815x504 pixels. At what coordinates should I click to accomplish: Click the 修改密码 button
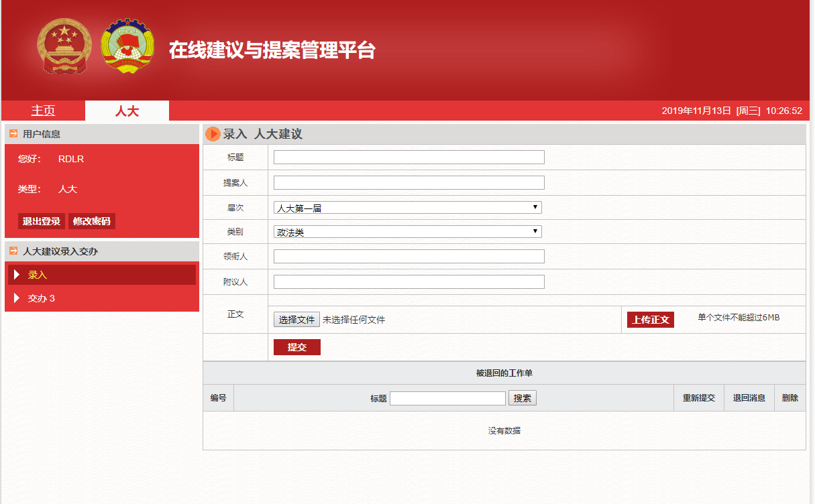click(92, 221)
